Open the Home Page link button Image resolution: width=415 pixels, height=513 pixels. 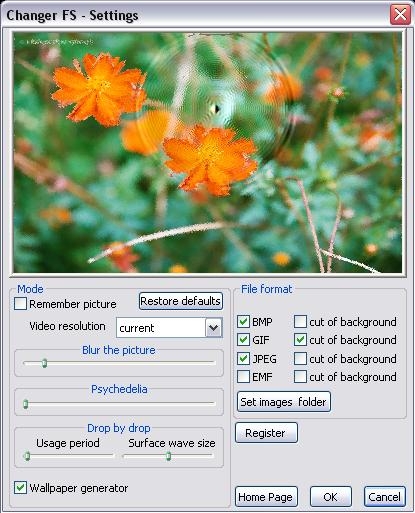(266, 497)
